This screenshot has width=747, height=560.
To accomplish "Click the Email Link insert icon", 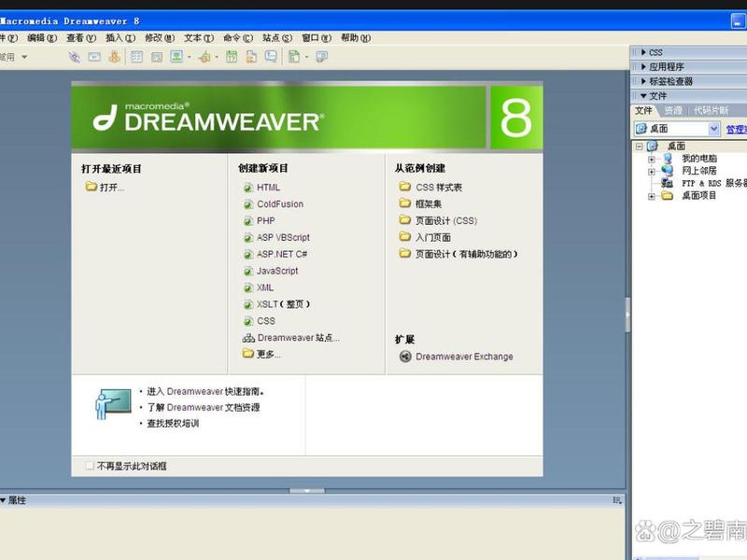I will click(x=94, y=57).
